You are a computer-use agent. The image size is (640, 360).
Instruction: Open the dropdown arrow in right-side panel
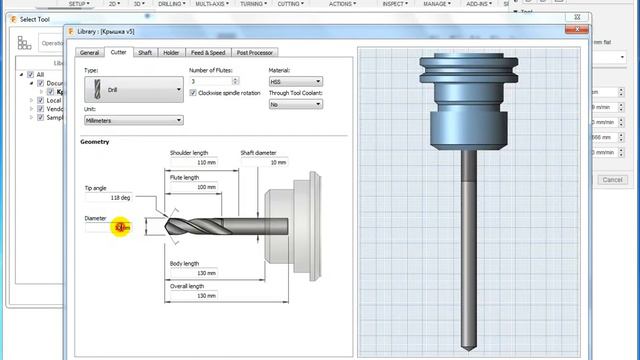click(622, 57)
